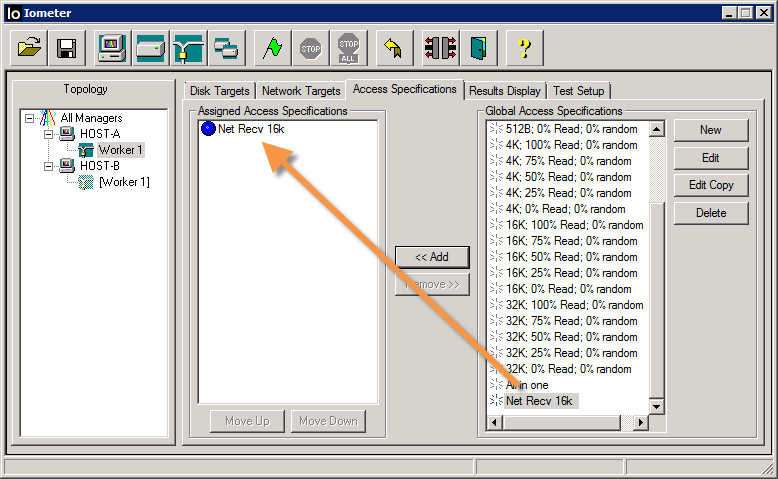The height and width of the screenshot is (479, 778).
Task: Start a new disk worker
Action: click(150, 47)
